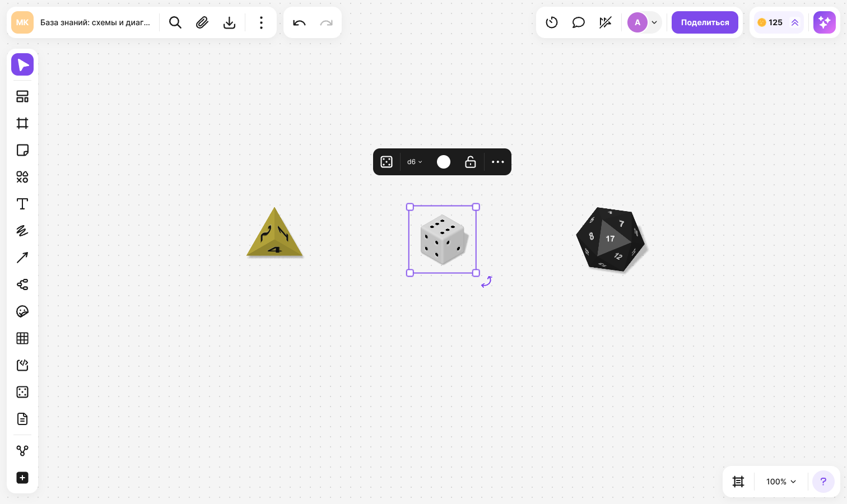Choose the pen drawing tool
The width and height of the screenshot is (847, 504).
pos(22,231)
